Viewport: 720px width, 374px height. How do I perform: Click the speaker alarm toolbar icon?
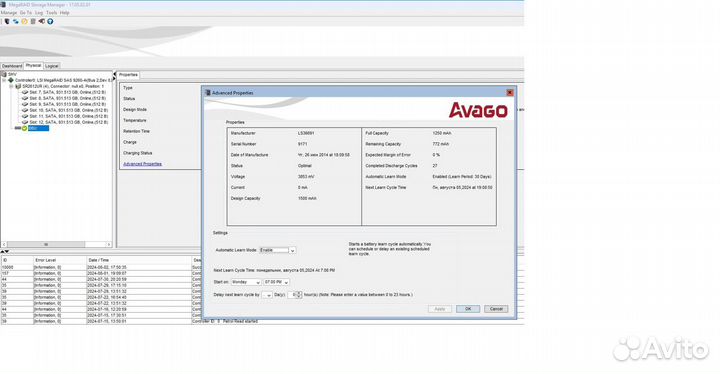[41, 21]
